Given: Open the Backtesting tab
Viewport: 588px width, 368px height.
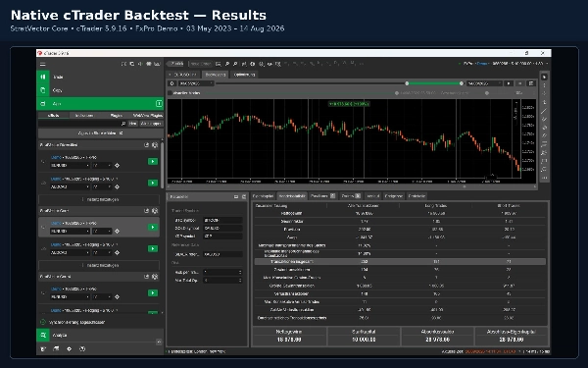Looking at the screenshot, I should point(216,75).
